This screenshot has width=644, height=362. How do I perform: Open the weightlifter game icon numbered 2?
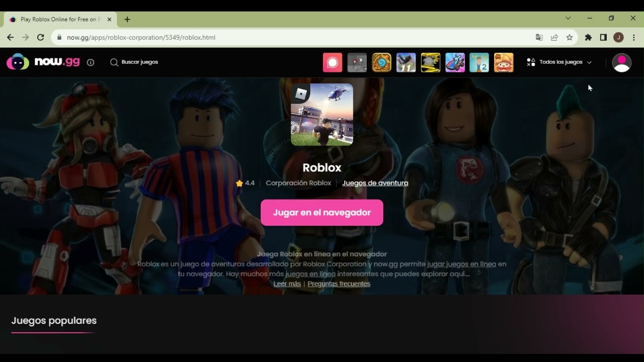pyautogui.click(x=479, y=62)
